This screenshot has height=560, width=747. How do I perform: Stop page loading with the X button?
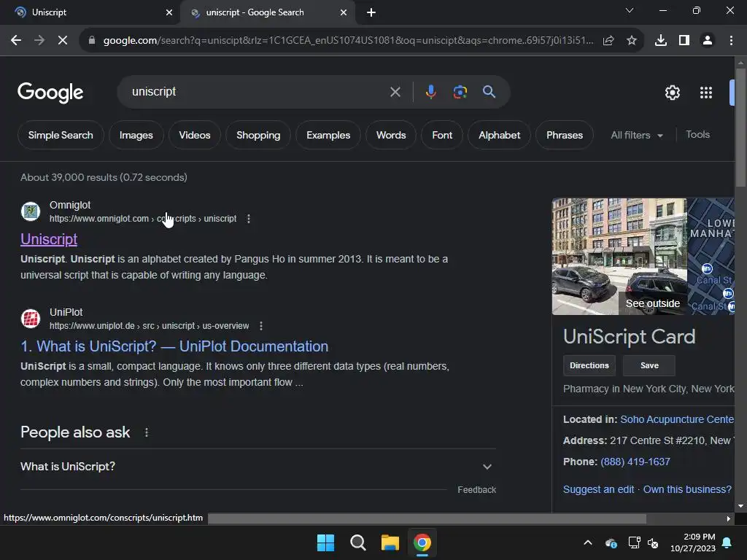[63, 41]
